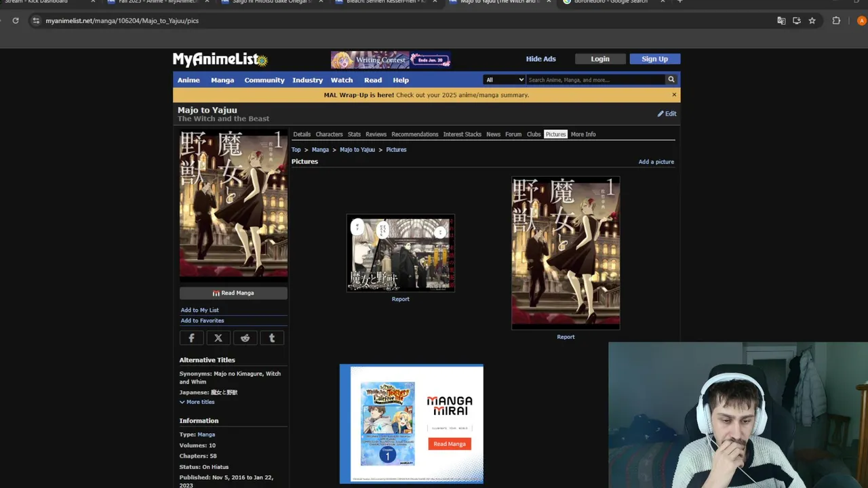Share on Tumblr icon

click(x=272, y=338)
